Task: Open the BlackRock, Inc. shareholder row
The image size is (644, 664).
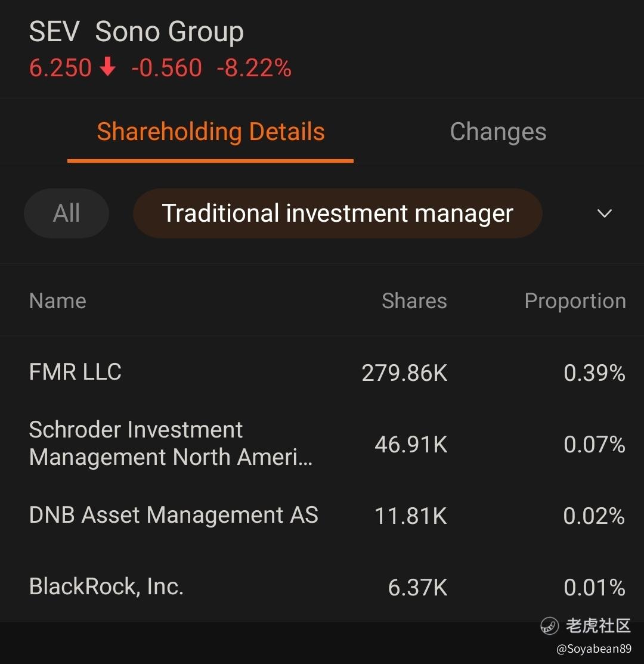Action: pyautogui.click(x=322, y=587)
